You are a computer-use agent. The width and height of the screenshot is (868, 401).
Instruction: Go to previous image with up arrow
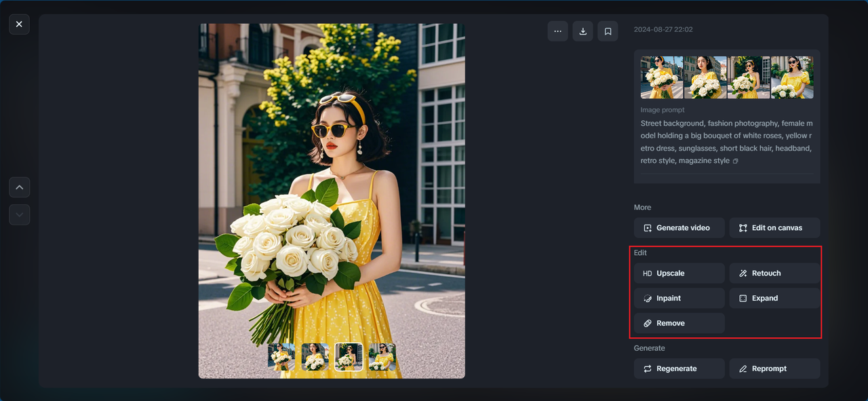click(x=19, y=187)
